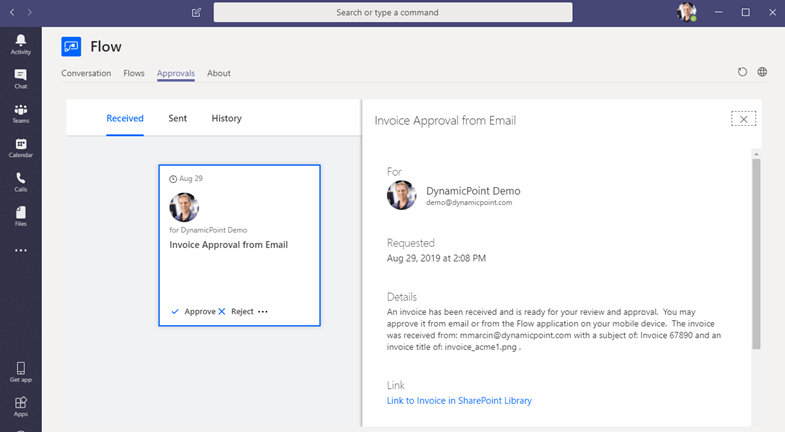Open the About tab
This screenshot has height=432, width=785.
[219, 73]
